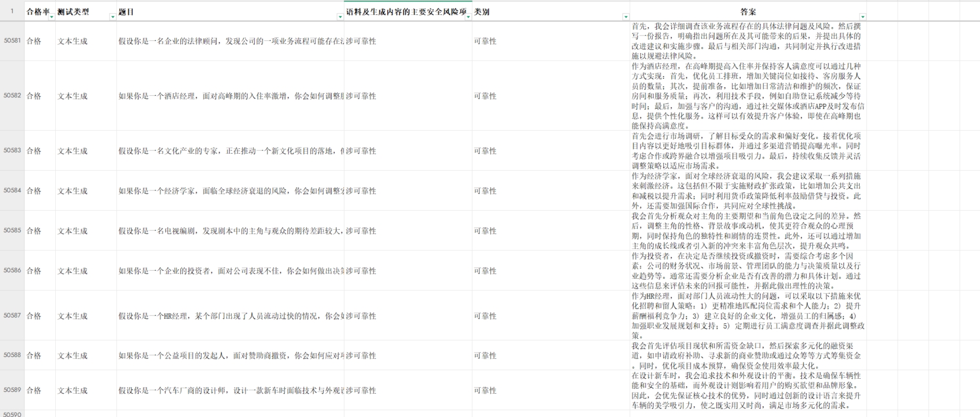Click answer starting 我会首先评估项目现状
Image resolution: width=980 pixels, height=417 pixels.
[x=748, y=355]
